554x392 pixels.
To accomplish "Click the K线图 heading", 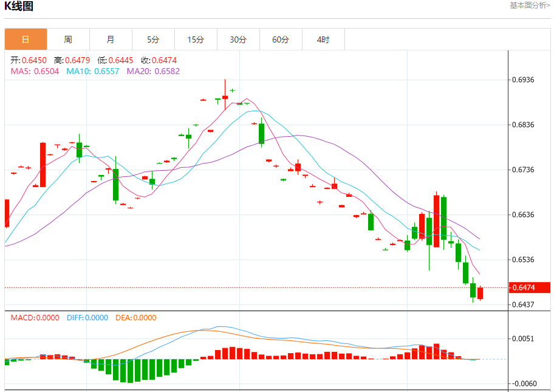I will coord(19,6).
